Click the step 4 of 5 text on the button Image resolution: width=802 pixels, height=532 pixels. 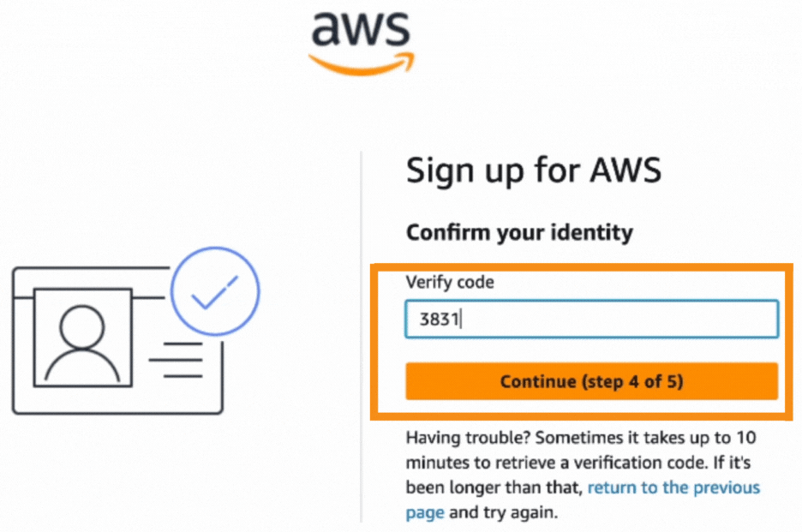(636, 381)
